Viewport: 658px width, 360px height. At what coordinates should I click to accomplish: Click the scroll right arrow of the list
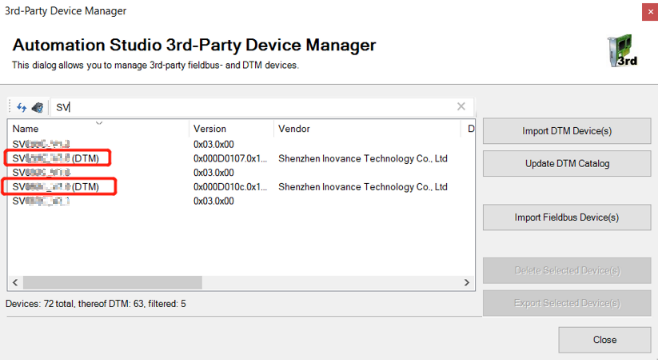(x=467, y=282)
